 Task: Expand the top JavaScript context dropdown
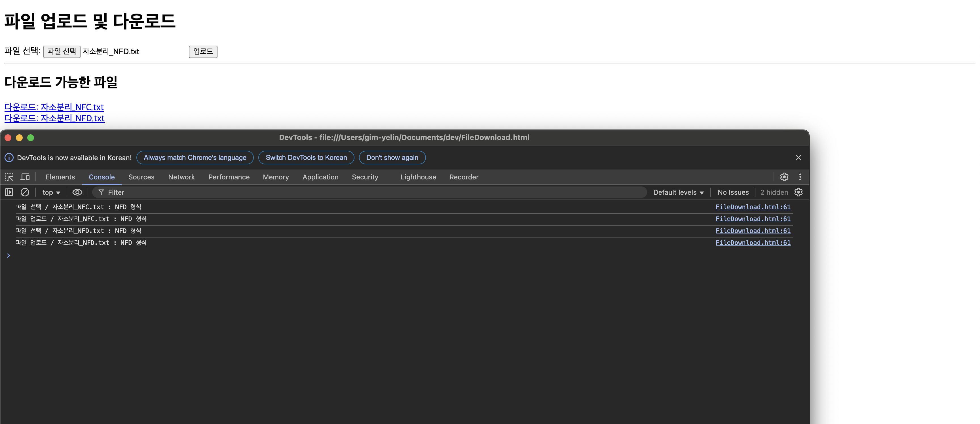click(x=51, y=192)
